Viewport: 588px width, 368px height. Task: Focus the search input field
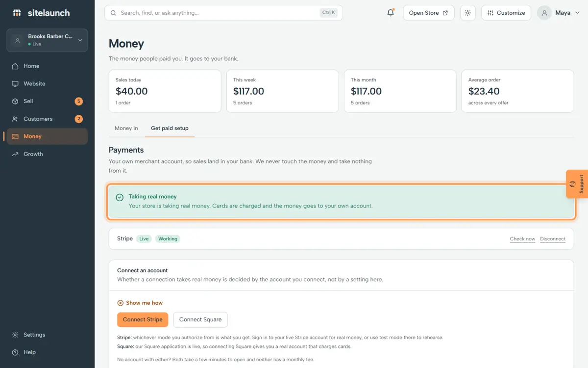223,13
